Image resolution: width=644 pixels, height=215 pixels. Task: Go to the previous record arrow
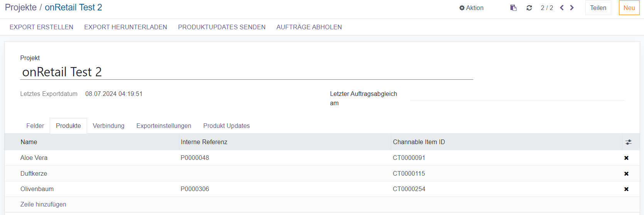coord(562,8)
